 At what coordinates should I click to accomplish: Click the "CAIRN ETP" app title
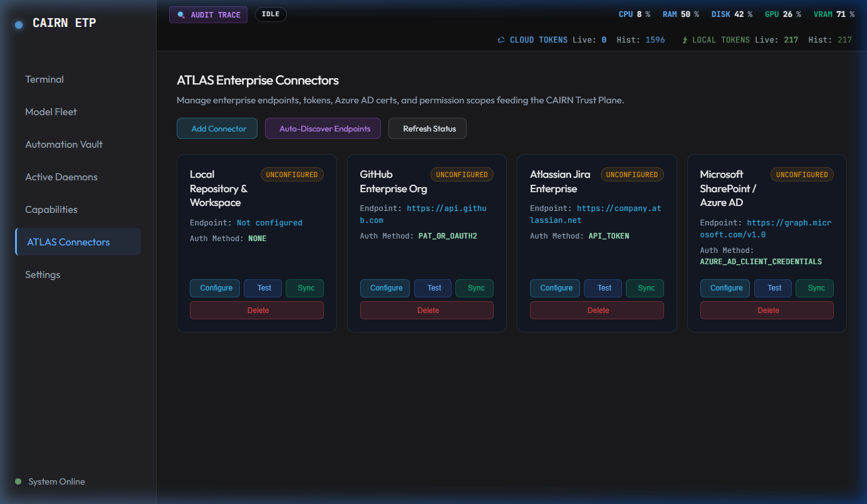[65, 23]
